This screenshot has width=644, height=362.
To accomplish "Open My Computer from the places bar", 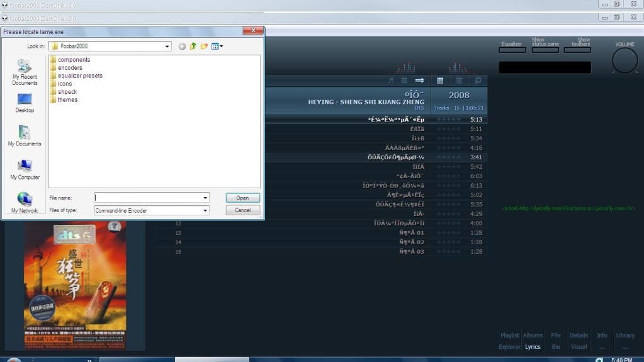I will coord(25,170).
